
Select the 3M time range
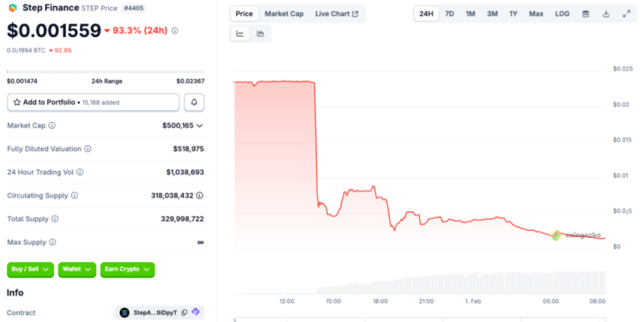pyautogui.click(x=492, y=14)
